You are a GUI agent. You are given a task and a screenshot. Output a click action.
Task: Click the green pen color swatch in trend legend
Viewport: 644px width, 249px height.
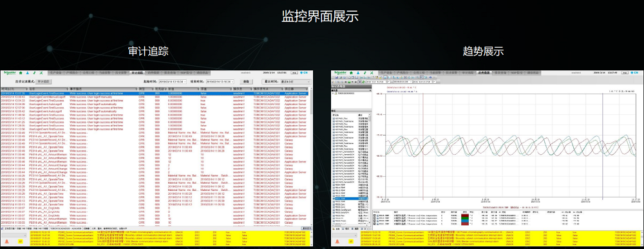point(465,218)
